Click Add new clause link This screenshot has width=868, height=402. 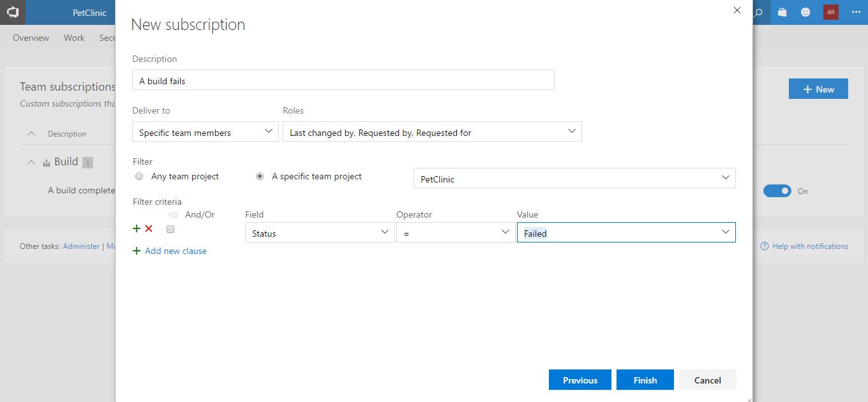tap(176, 251)
